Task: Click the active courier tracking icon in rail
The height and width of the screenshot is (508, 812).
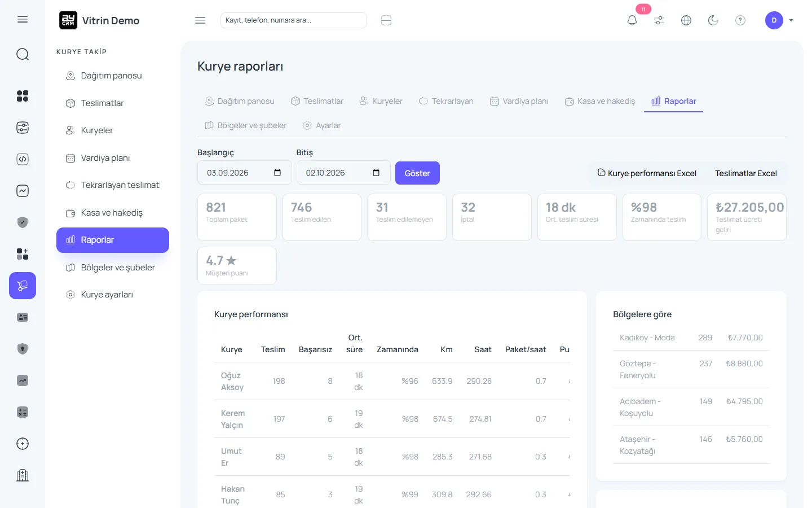Action: click(x=23, y=286)
